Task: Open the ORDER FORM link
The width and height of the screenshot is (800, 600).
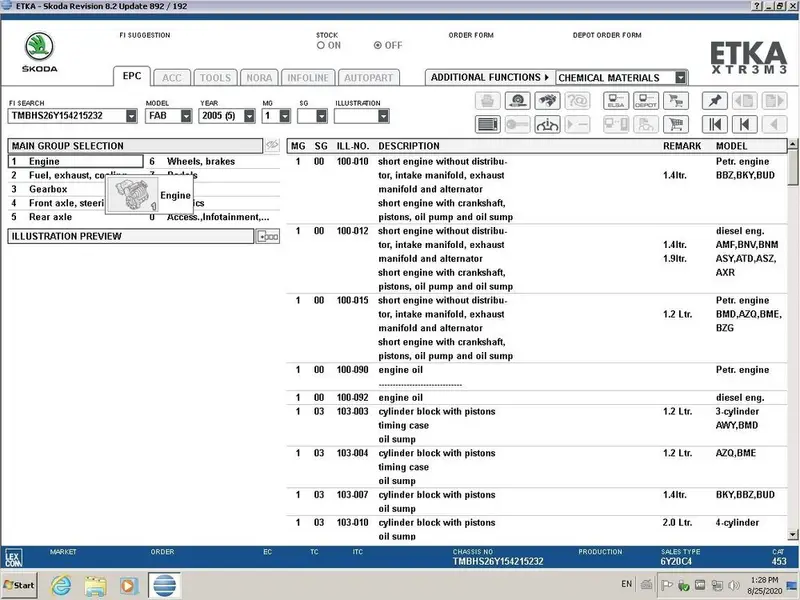Action: 471,35
